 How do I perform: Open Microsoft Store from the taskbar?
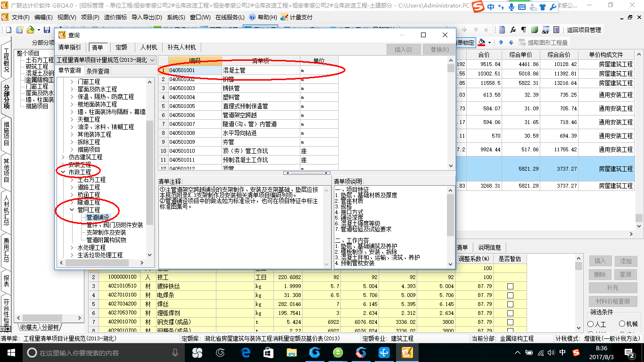(268, 352)
